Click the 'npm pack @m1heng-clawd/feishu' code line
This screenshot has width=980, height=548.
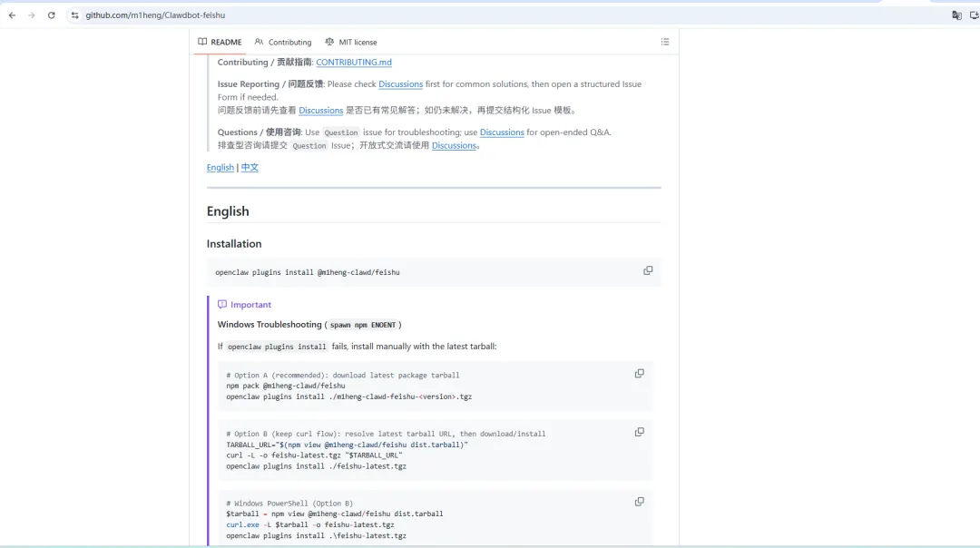click(x=286, y=386)
